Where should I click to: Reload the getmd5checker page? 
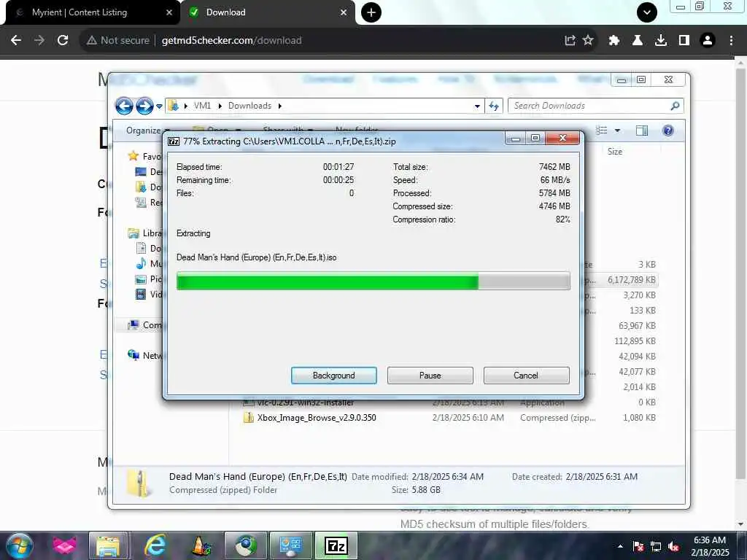click(63, 41)
